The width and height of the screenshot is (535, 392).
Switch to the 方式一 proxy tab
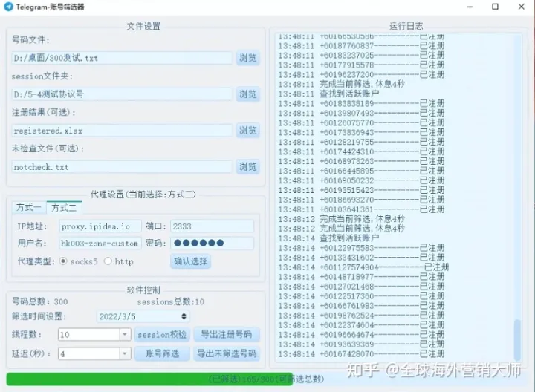point(29,207)
